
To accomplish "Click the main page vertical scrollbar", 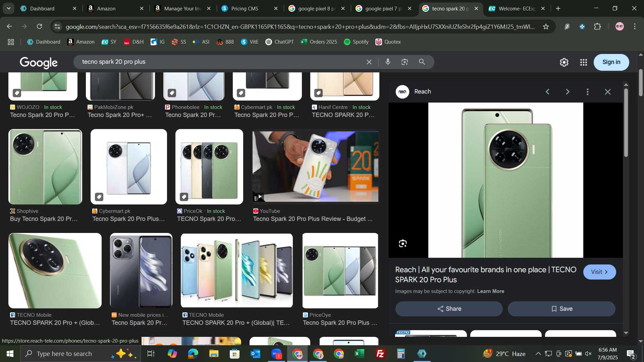I will tap(641, 82).
